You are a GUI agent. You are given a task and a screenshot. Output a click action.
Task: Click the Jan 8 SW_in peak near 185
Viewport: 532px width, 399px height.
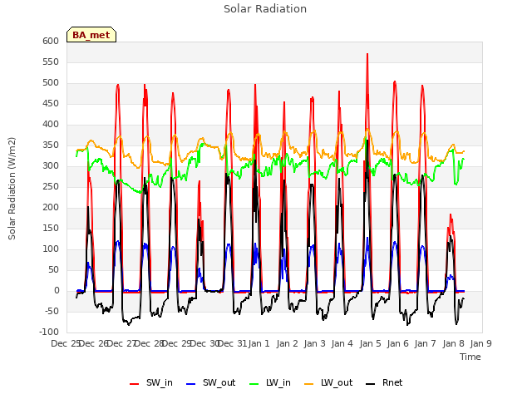click(451, 214)
